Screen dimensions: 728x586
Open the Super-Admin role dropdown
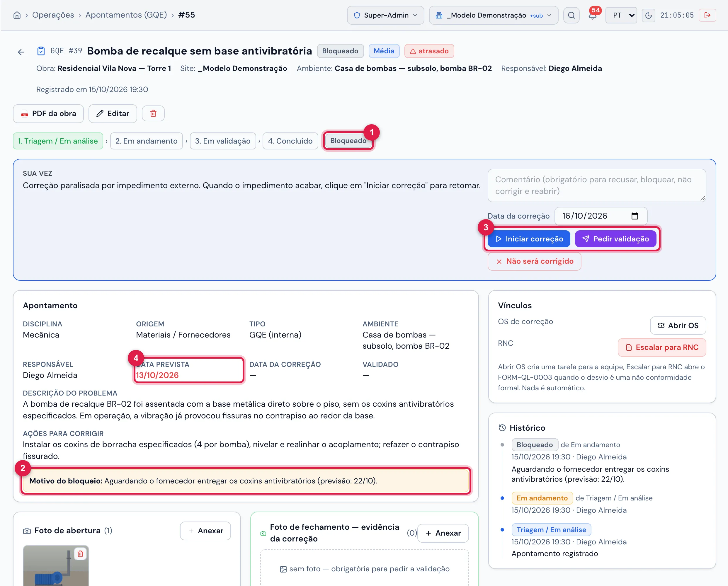[x=385, y=15]
